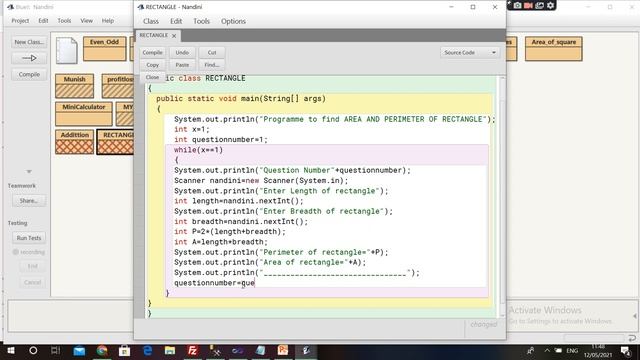Open the Edit menu in editor window
This screenshot has width=640, height=360.
click(176, 21)
